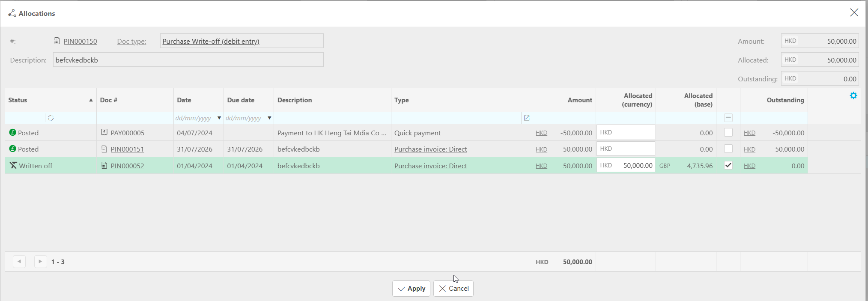Click invoice icon next to PIN000151
Screen dimensions: 868x301
coord(104,149)
